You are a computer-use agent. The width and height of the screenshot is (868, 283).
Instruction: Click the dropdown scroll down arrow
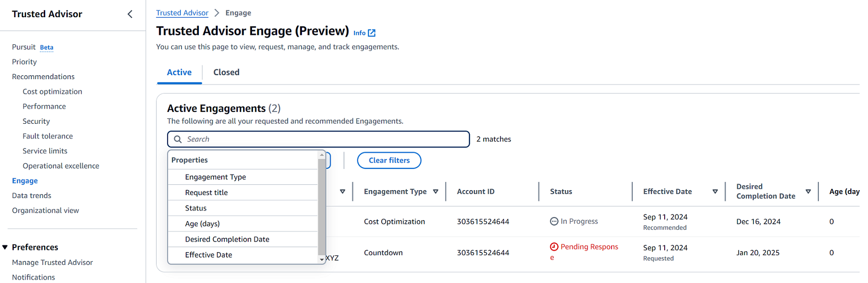[322, 259]
